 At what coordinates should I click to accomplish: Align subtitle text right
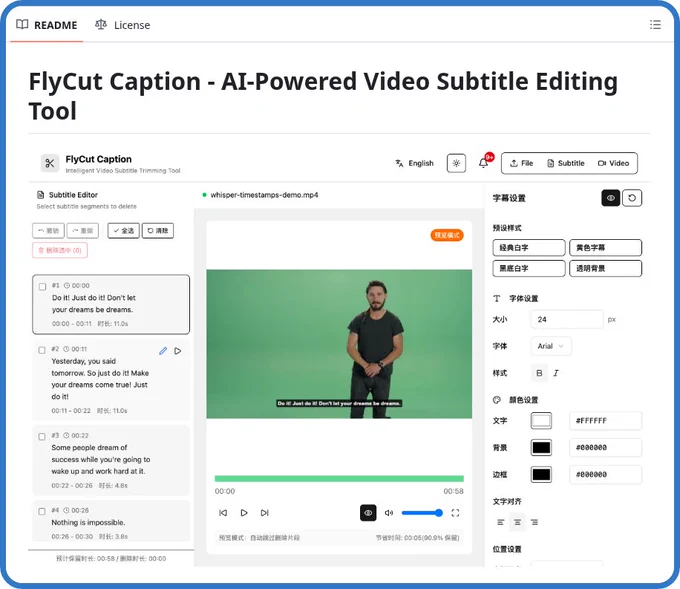click(x=534, y=522)
